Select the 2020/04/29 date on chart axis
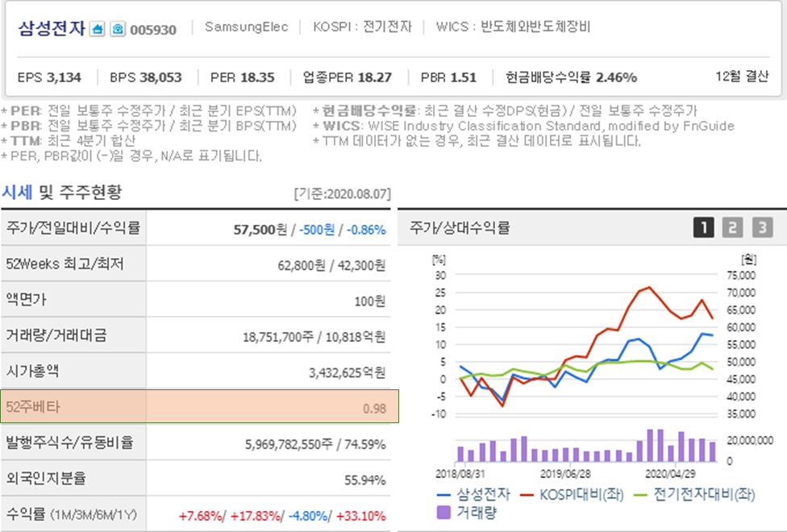The image size is (787, 532). (x=670, y=474)
